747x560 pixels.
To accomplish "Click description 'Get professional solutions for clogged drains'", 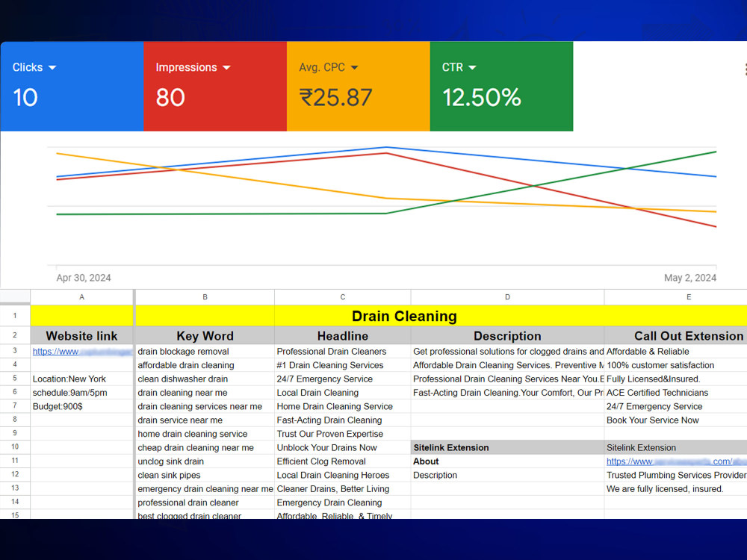I will (x=508, y=352).
